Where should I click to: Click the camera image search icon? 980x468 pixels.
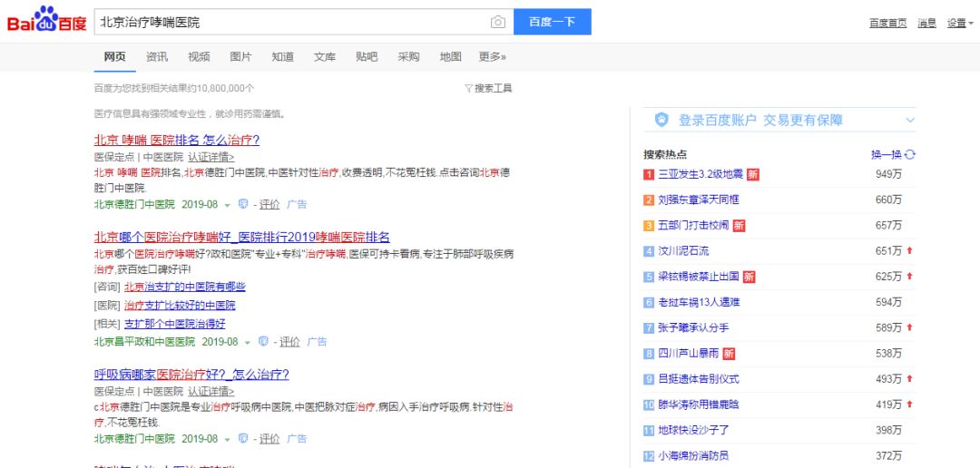[x=497, y=22]
